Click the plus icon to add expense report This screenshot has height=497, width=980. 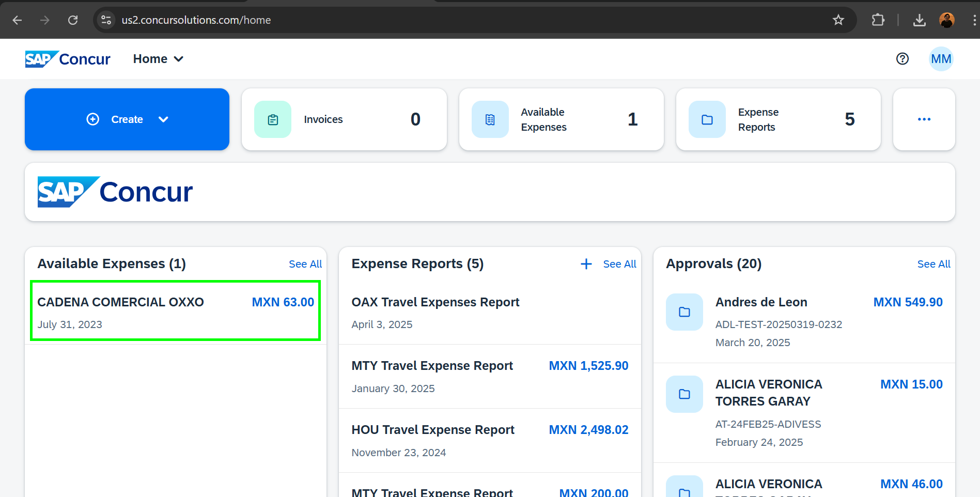point(586,264)
